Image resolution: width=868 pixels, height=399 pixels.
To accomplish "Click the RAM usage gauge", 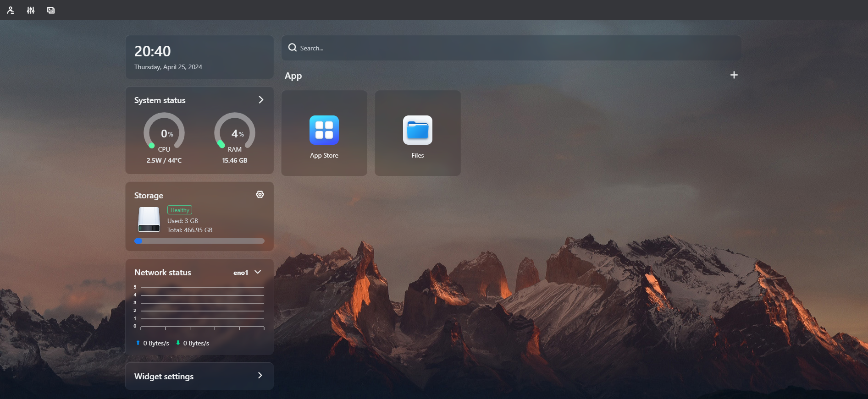I will point(235,133).
